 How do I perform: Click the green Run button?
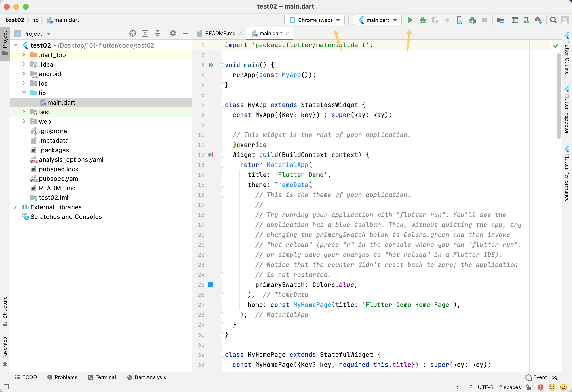(x=410, y=20)
